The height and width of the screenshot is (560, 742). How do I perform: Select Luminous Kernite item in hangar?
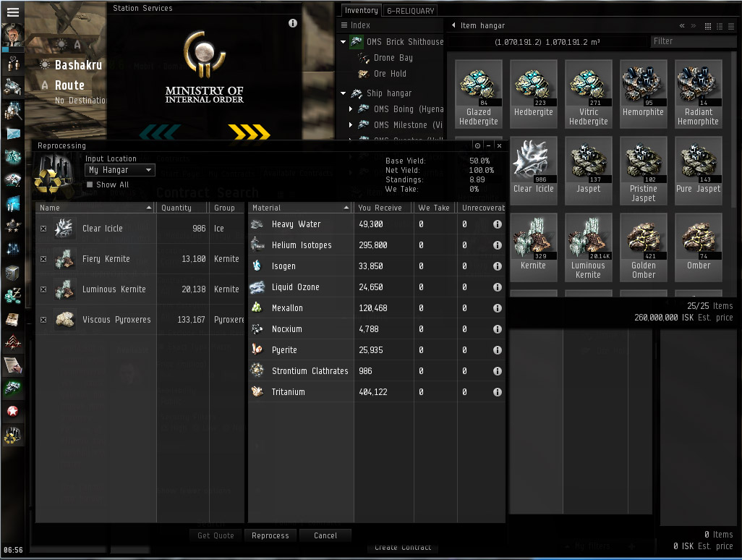(588, 247)
